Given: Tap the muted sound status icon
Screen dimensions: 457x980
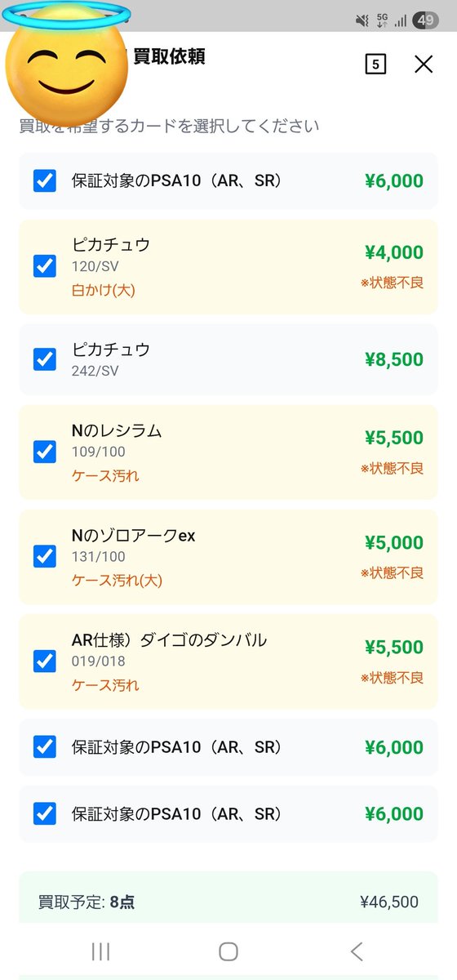Looking at the screenshot, I should coord(363,20).
